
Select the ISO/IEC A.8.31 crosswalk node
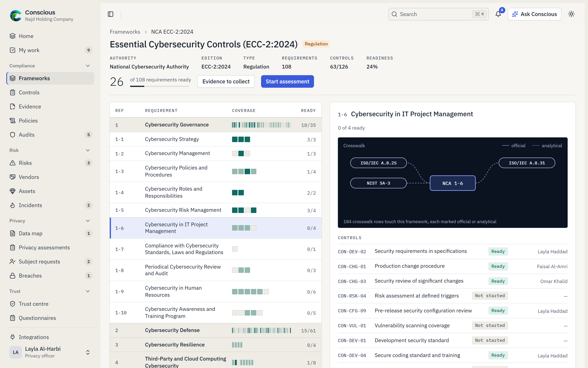point(527,163)
